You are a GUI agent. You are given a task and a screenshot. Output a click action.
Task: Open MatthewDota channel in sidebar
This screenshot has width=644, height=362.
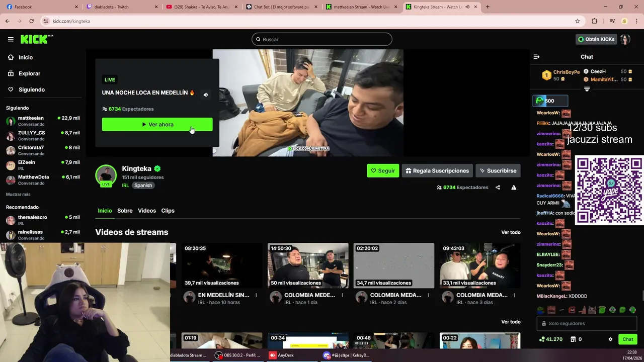click(43, 180)
